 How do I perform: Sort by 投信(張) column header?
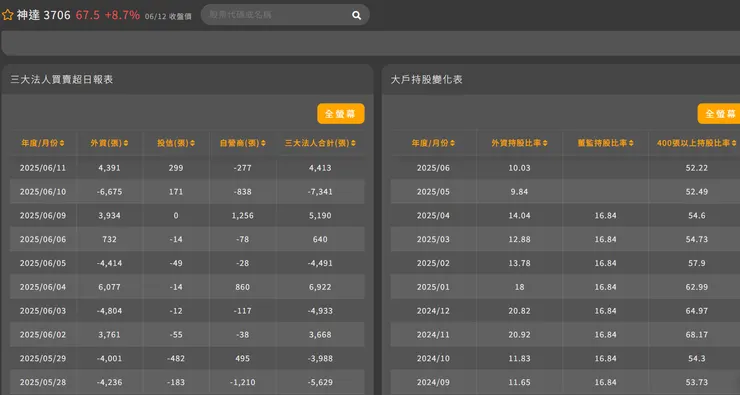coord(176,143)
